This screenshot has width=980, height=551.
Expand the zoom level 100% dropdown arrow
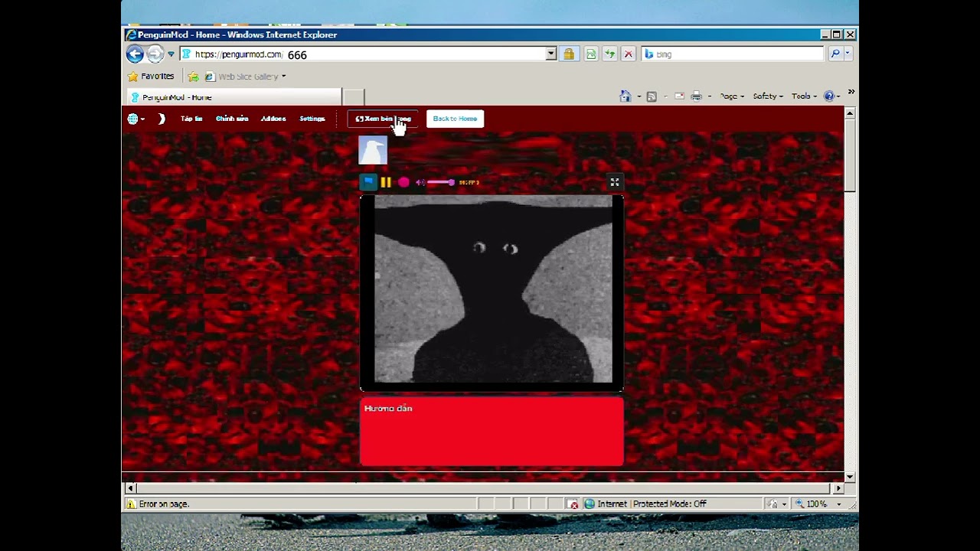pos(839,504)
